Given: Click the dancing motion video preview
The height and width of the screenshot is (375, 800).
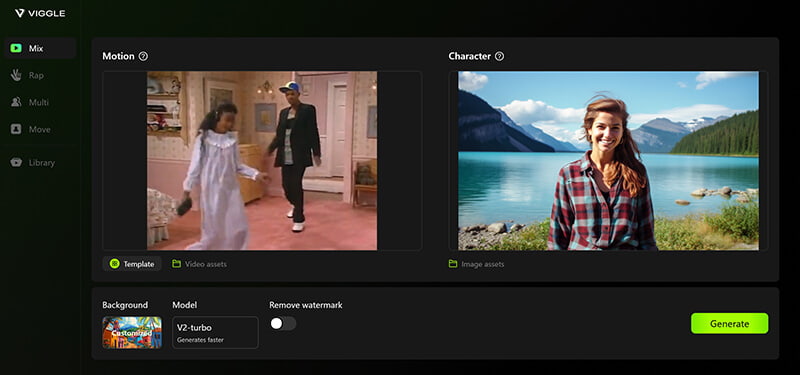Looking at the screenshot, I should [262, 161].
